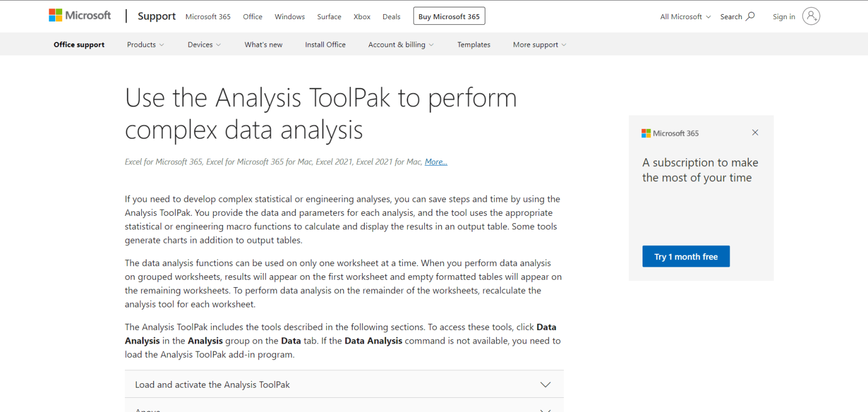Screen dimensions: 868x412
Task: Click the Microsoft 365 logo in the subscription card
Action: 670,133
